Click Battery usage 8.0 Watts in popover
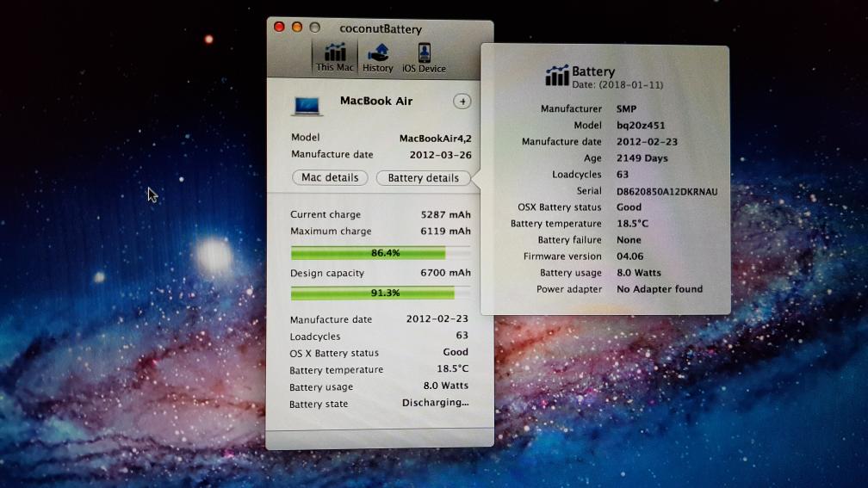 (x=638, y=273)
